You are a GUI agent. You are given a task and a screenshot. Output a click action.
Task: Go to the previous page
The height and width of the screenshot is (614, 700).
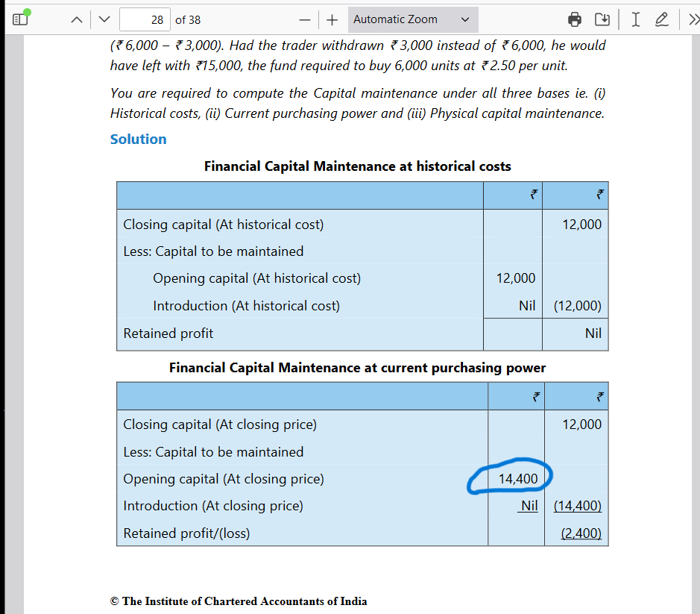pos(77,19)
